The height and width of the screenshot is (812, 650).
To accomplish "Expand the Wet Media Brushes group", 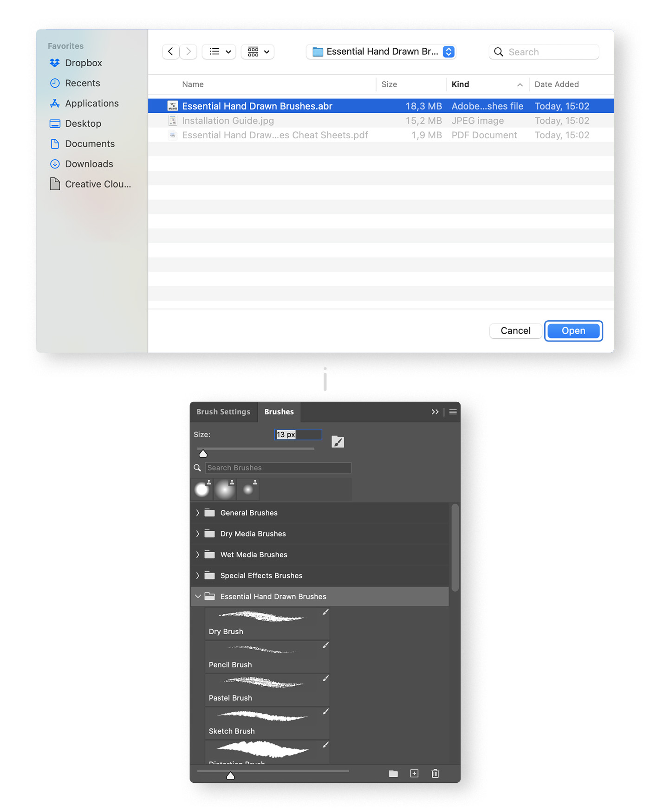I will coord(198,554).
